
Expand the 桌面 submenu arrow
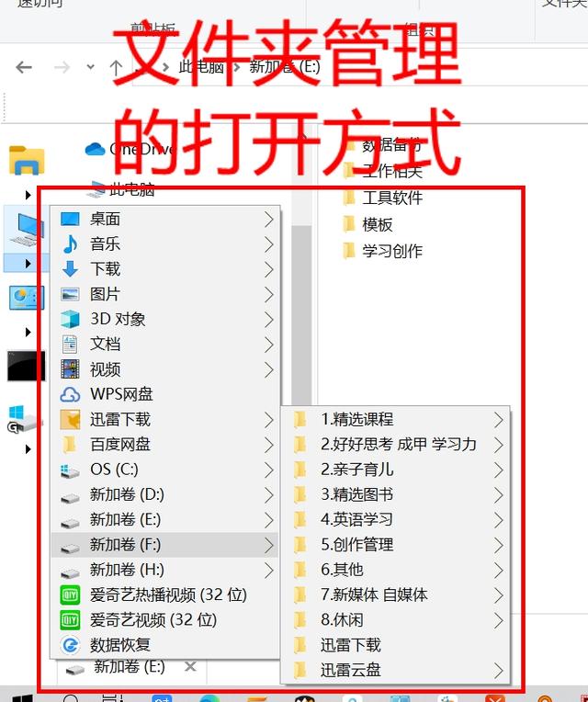pos(268,220)
